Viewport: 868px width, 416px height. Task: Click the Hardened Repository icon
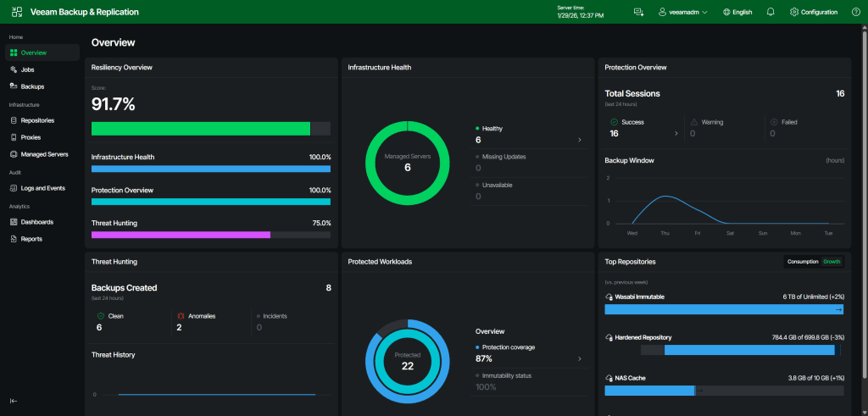[x=609, y=337]
